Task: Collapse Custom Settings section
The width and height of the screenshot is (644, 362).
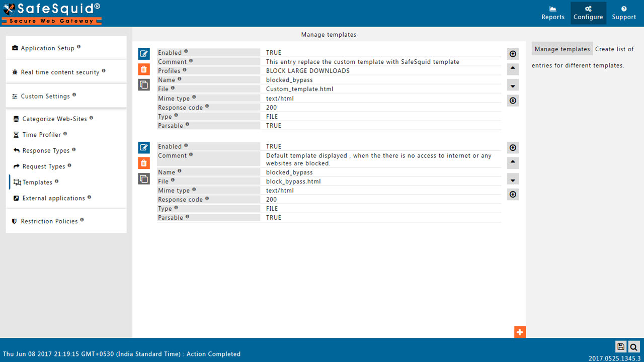Action: click(x=66, y=96)
